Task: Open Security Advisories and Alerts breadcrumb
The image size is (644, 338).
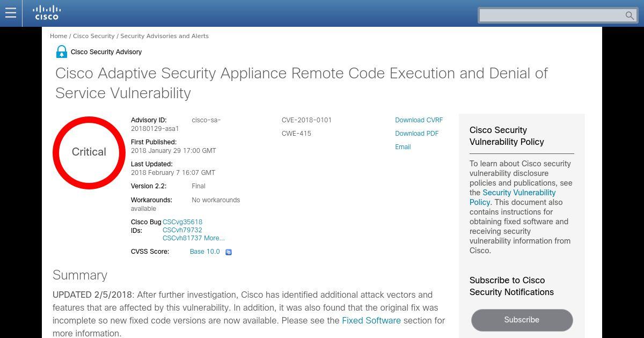Action: click(x=164, y=36)
